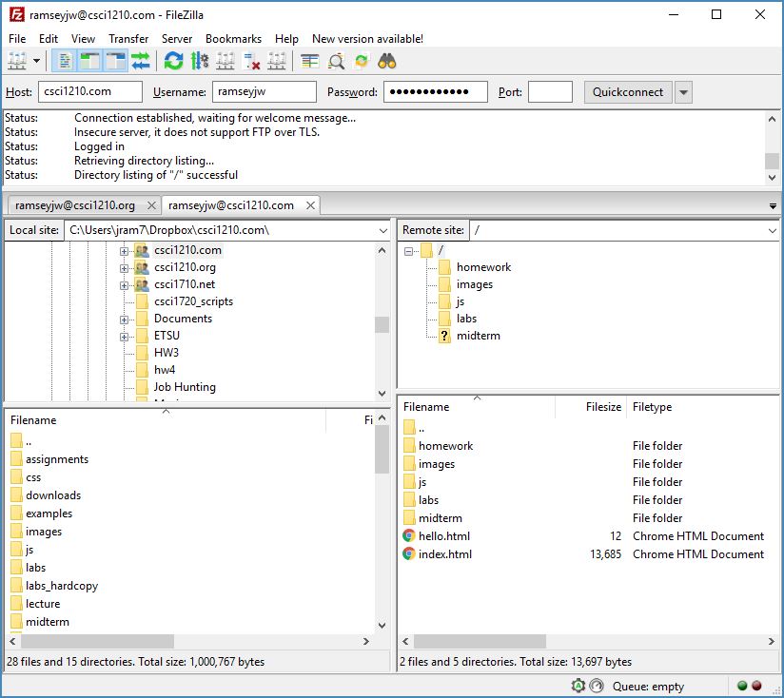784x698 pixels.
Task: Click the folder icon beside examples
Action: point(16,513)
